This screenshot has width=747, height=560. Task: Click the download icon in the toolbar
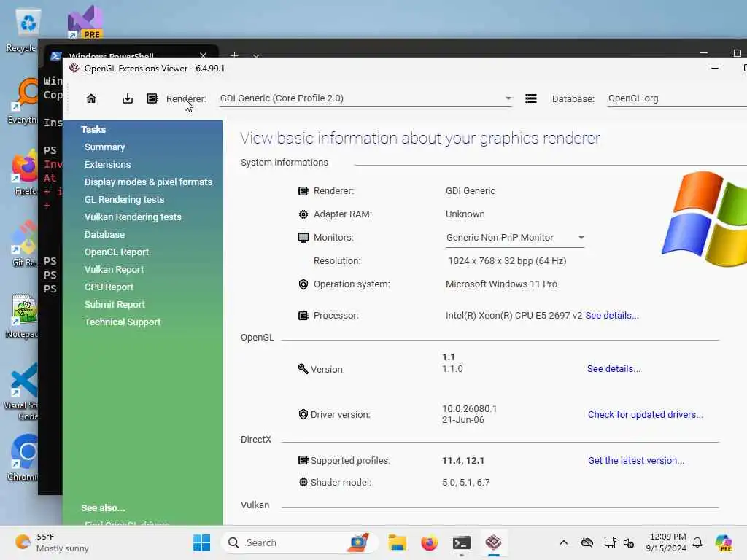[127, 98]
